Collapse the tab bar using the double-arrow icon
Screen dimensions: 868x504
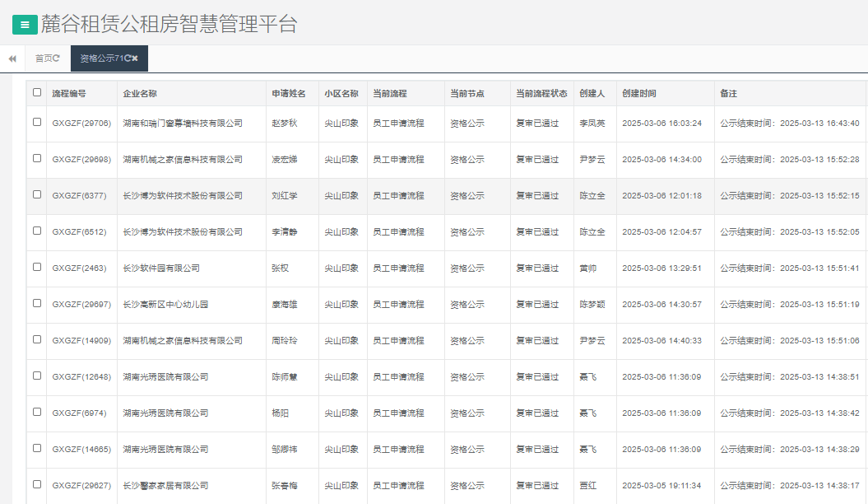click(12, 58)
